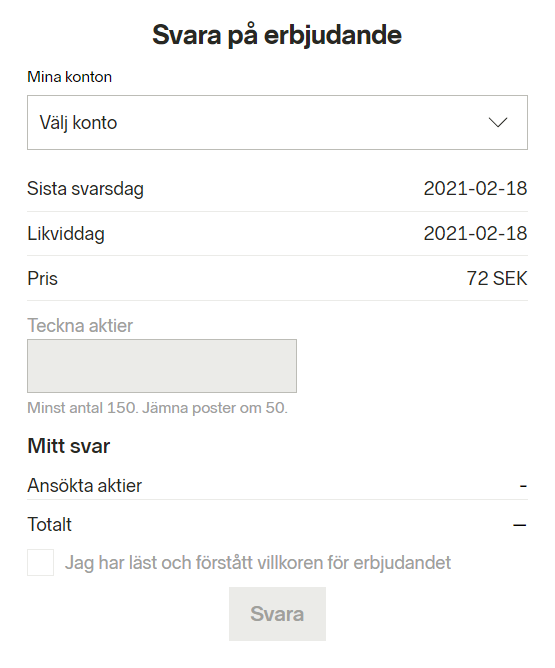The image size is (555, 668).
Task: Click the Teckna aktier field label
Action: coord(80,326)
